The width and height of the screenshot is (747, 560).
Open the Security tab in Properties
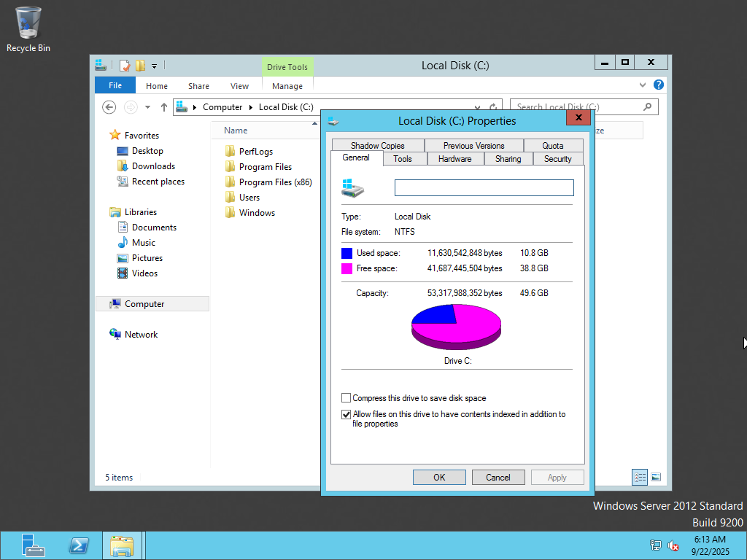point(557,159)
